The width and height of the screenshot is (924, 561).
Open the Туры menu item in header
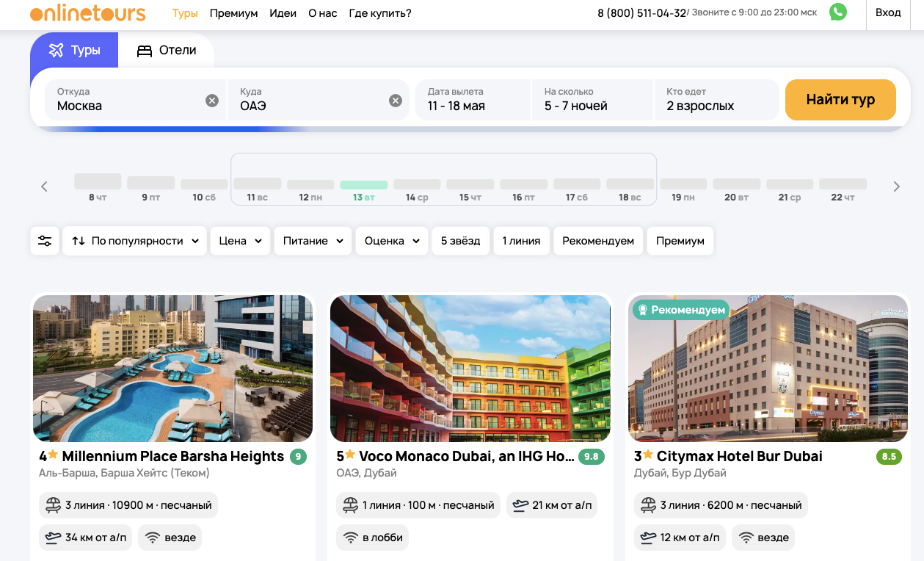click(x=185, y=13)
